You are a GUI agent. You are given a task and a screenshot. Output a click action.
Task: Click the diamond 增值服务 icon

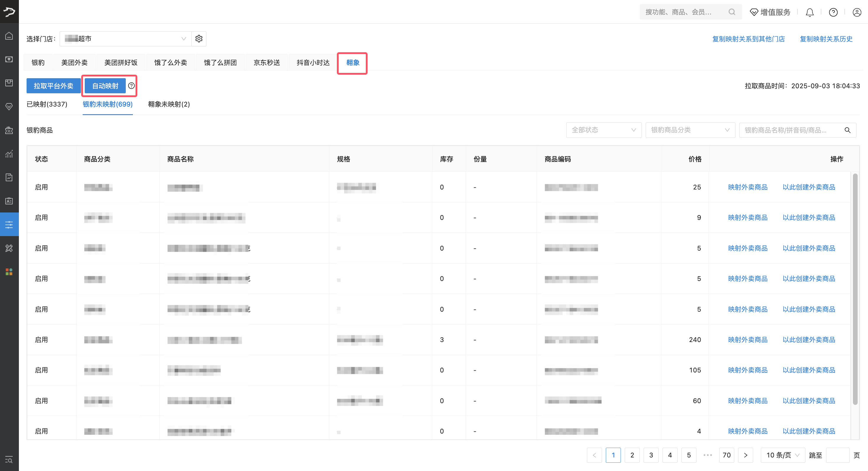(x=754, y=12)
